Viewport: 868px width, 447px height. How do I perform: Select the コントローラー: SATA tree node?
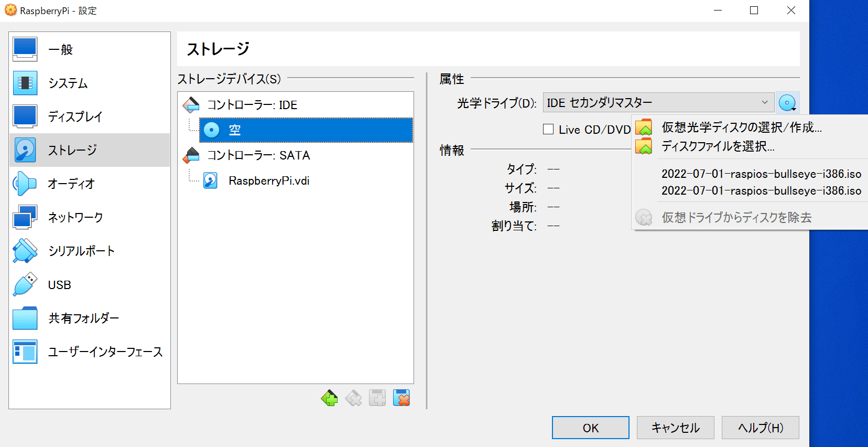point(258,155)
